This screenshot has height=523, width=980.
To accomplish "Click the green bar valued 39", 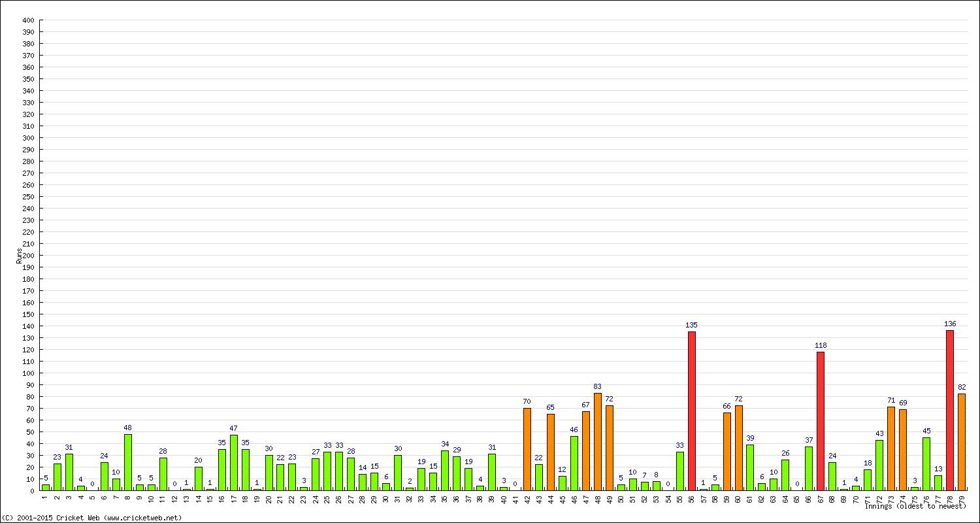I will (750, 467).
